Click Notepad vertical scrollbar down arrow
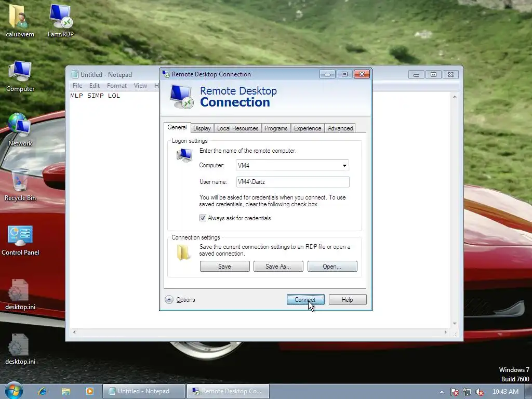Image resolution: width=532 pixels, height=399 pixels. click(x=455, y=324)
